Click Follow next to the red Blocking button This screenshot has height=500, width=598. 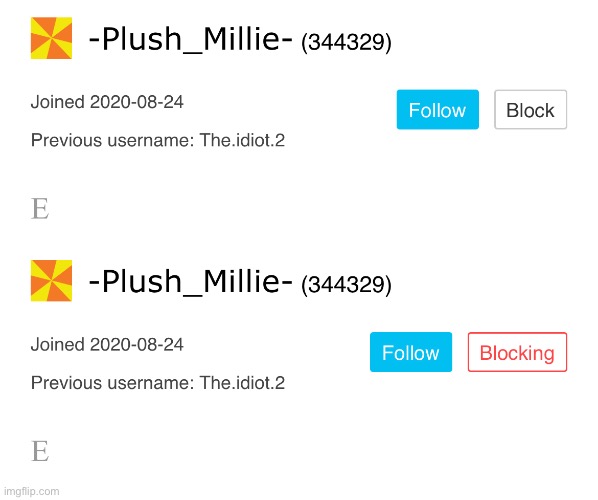coord(411,352)
